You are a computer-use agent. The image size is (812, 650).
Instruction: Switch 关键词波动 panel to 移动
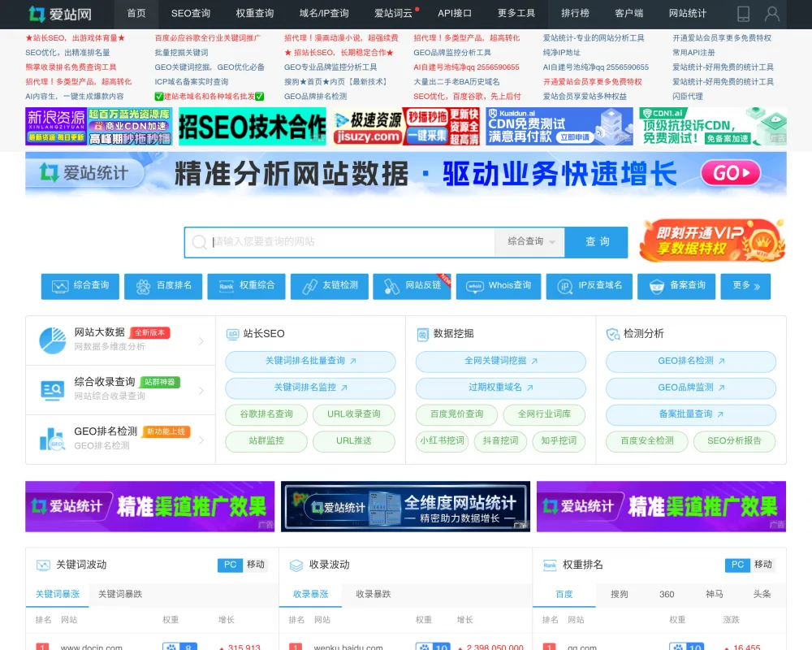tap(256, 565)
